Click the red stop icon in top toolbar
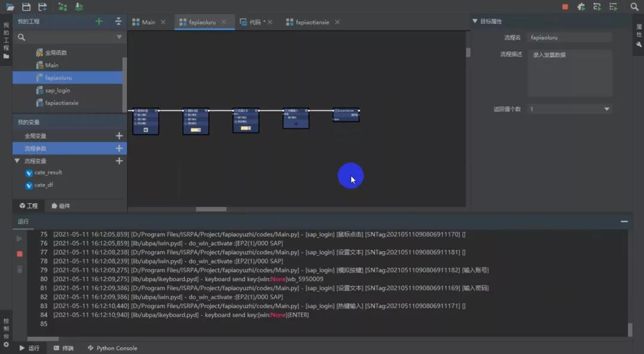Viewport: 644px width, 354px height. point(565,7)
